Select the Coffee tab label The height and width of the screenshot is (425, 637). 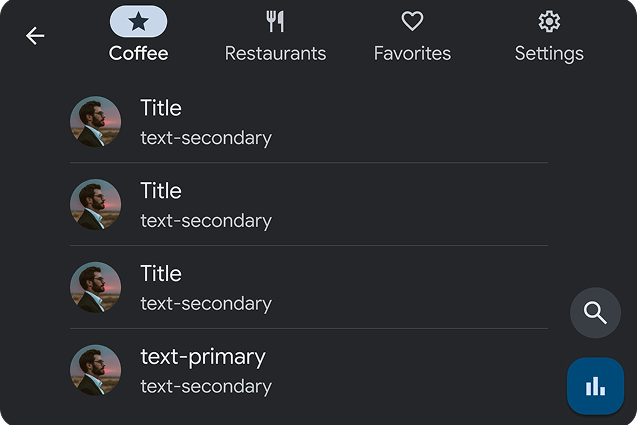[138, 53]
